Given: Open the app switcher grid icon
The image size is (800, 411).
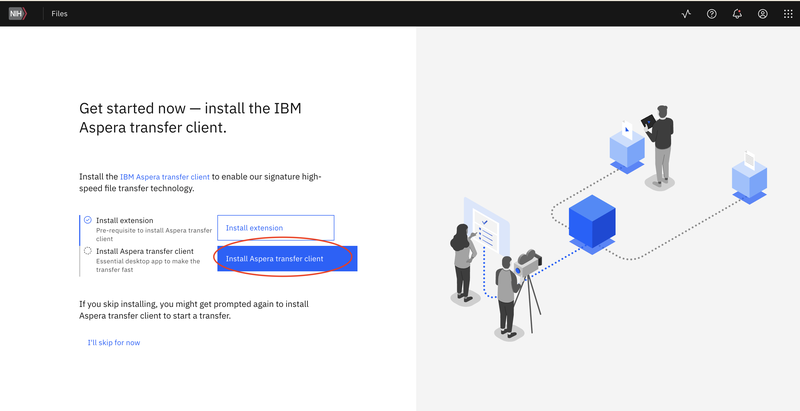Looking at the screenshot, I should 788,14.
